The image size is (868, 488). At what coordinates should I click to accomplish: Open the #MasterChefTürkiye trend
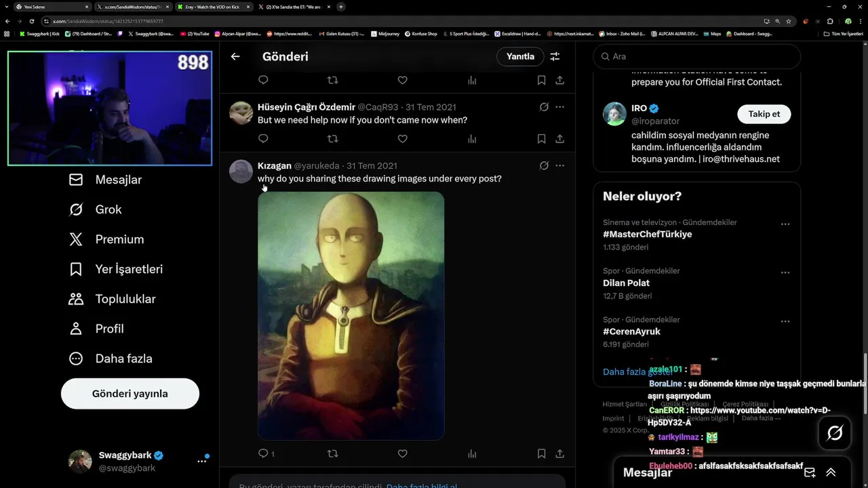(647, 234)
